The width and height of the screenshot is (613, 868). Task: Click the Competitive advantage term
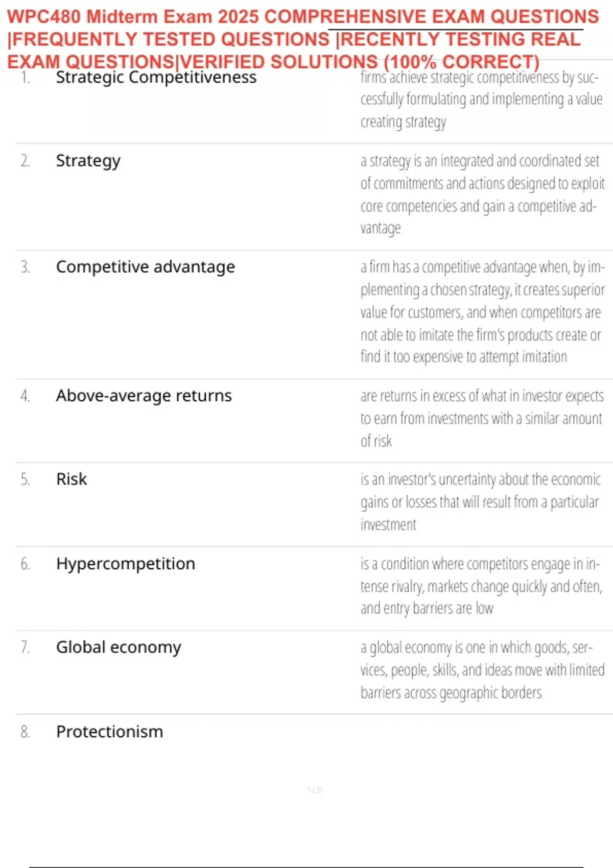point(145,267)
